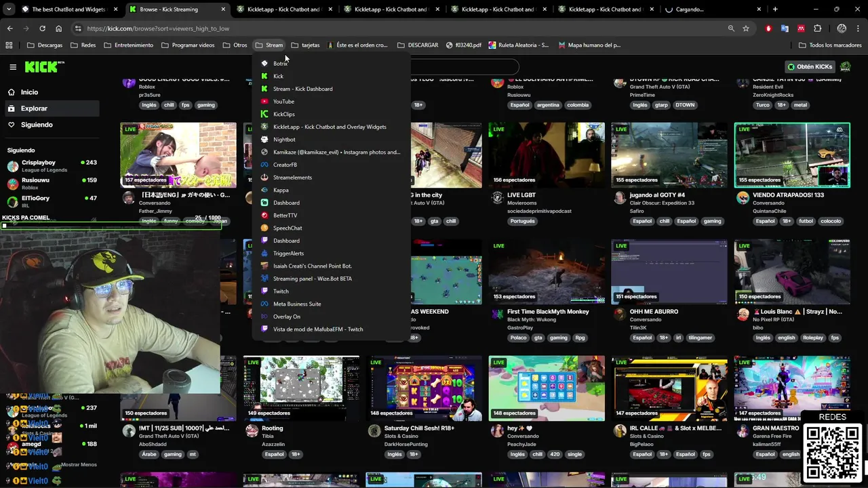Click Mostrar Menos in the sidebar
The image size is (868, 488).
(79, 465)
